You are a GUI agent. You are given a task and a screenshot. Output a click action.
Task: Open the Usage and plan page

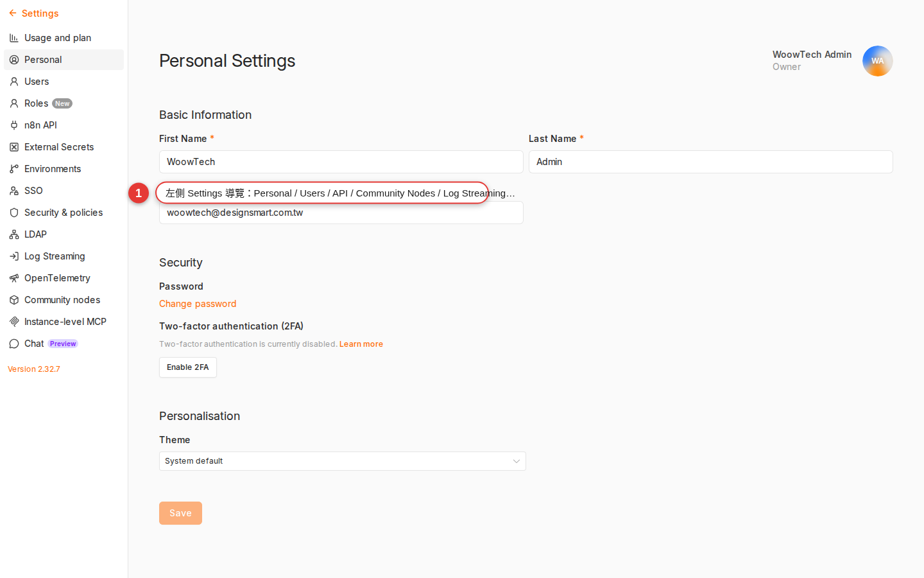[64, 38]
